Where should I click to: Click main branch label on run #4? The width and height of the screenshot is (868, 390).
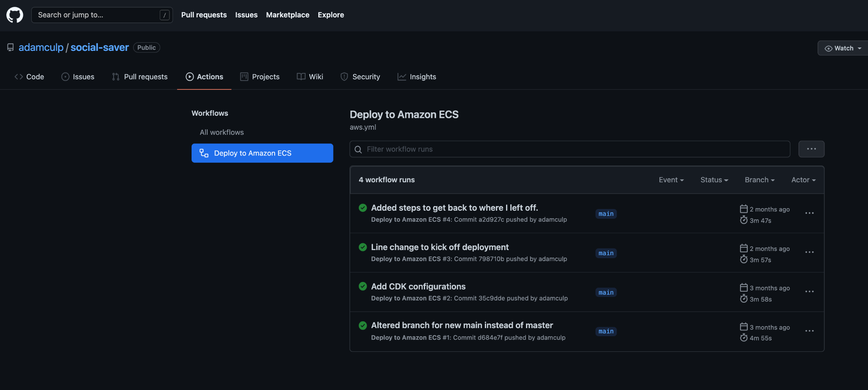click(x=606, y=214)
